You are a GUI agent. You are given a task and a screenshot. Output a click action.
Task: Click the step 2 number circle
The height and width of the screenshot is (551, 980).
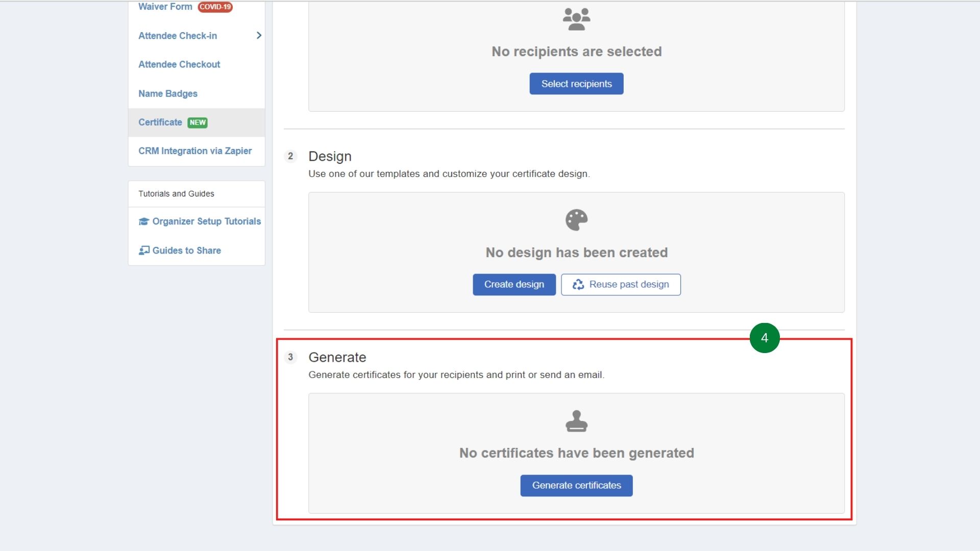(290, 156)
